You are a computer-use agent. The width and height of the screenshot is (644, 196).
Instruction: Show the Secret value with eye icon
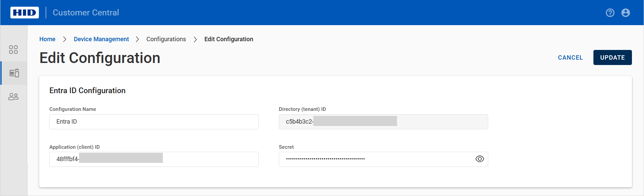coord(479,159)
